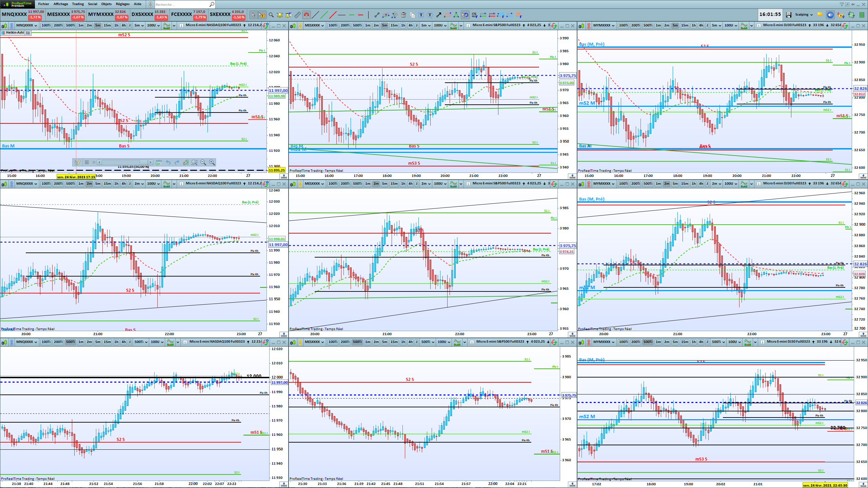Image resolution: width=868 pixels, height=488 pixels.
Task: Select the zoom magnifier tool
Action: tap(271, 15)
